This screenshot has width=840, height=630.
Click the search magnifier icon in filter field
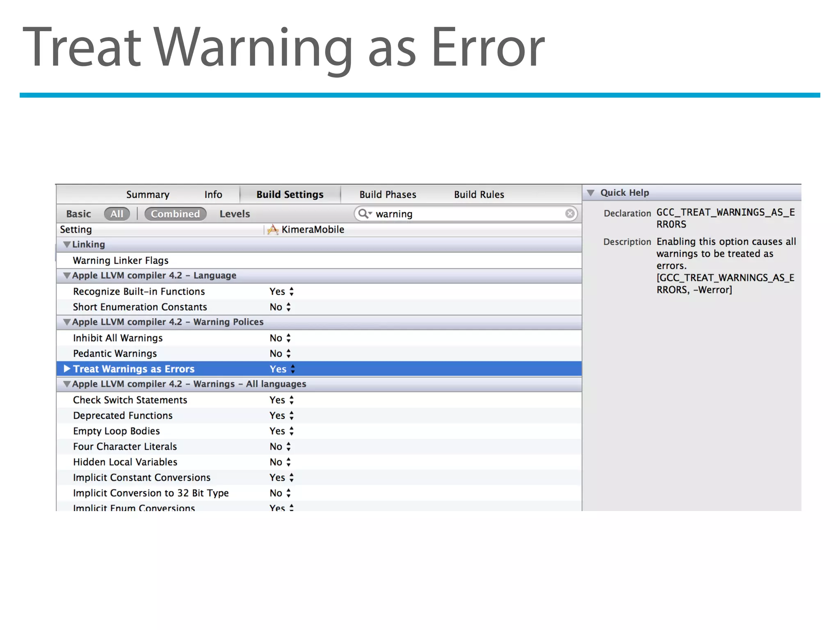point(365,214)
